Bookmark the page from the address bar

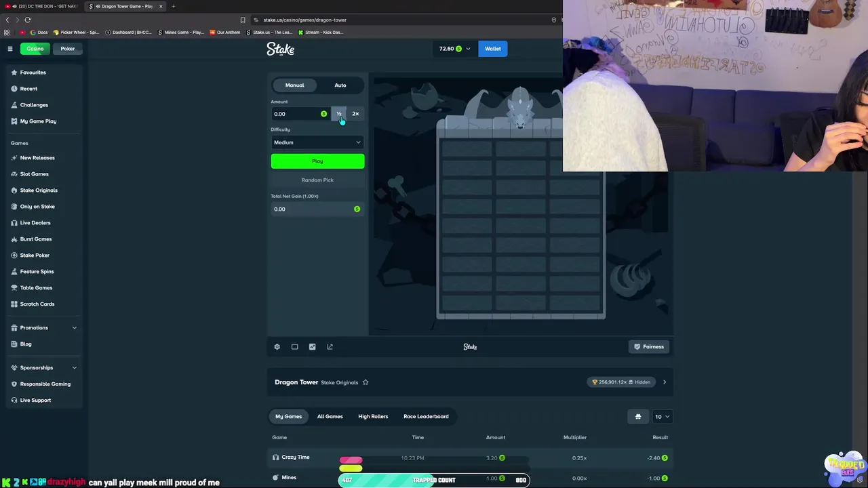pos(243,20)
